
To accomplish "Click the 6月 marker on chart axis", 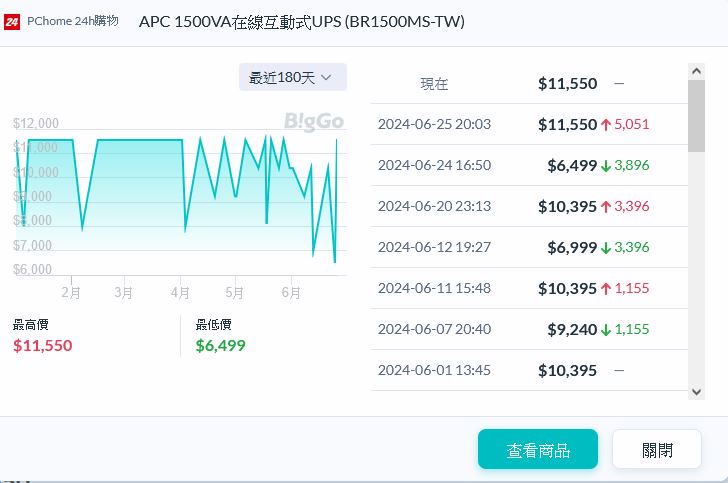I will [x=291, y=293].
